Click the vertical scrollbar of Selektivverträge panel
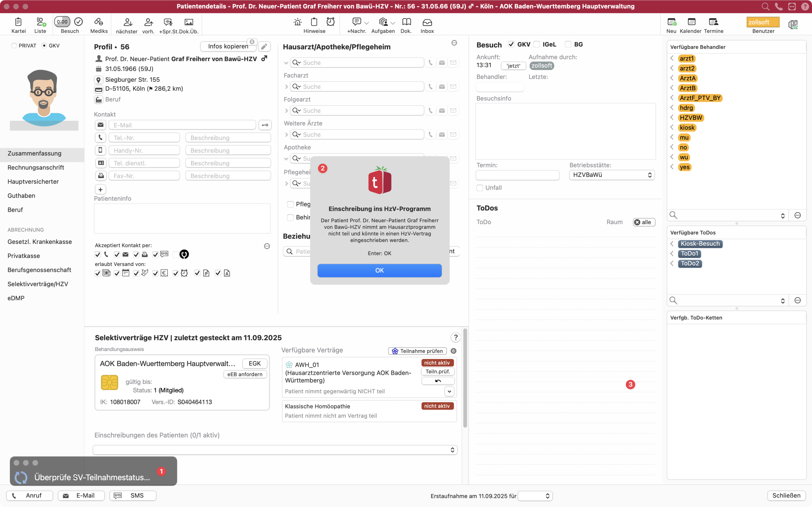 tap(465, 378)
